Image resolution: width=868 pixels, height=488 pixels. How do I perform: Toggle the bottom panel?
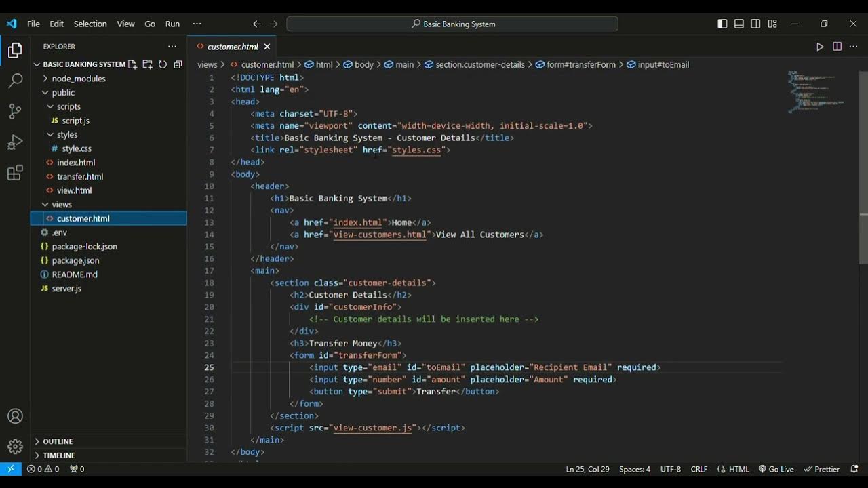coord(738,24)
